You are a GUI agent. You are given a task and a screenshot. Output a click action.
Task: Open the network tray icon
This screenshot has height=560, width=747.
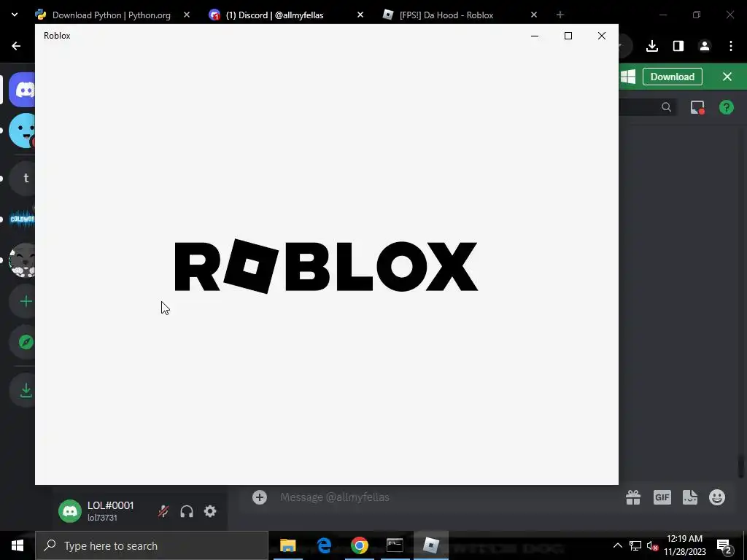(x=635, y=545)
